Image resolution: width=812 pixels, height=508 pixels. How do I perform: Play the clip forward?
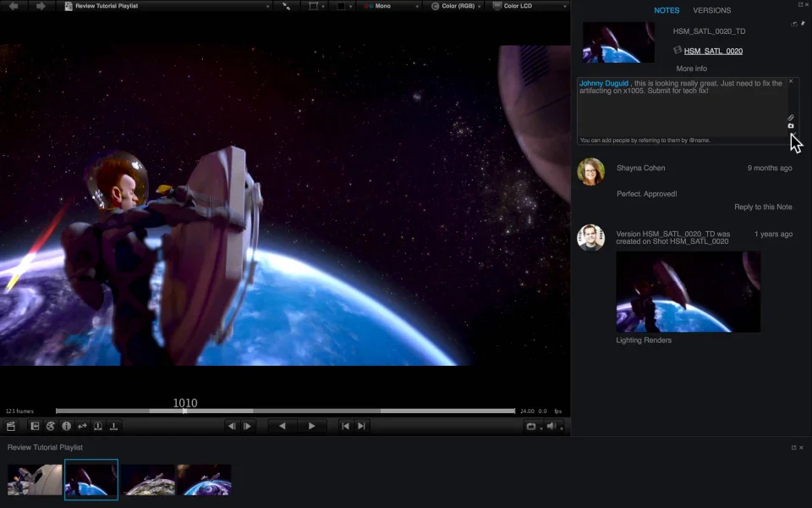[x=311, y=426]
